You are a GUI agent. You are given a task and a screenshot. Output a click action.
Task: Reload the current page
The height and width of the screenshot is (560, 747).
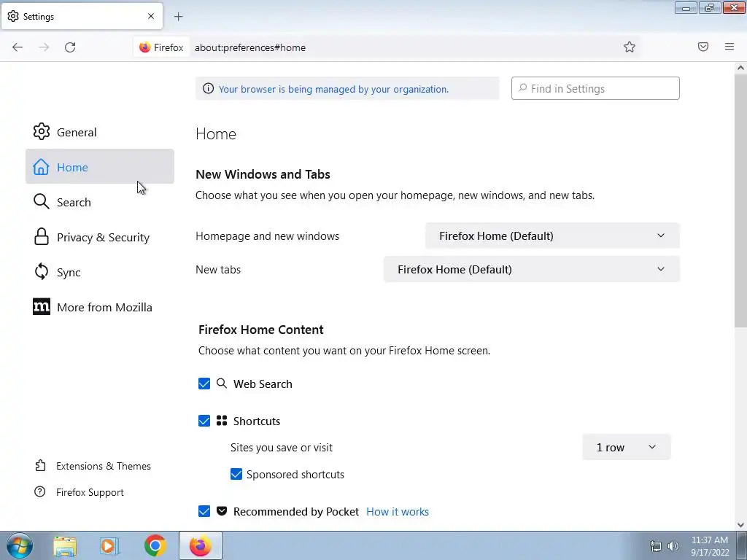pos(70,47)
